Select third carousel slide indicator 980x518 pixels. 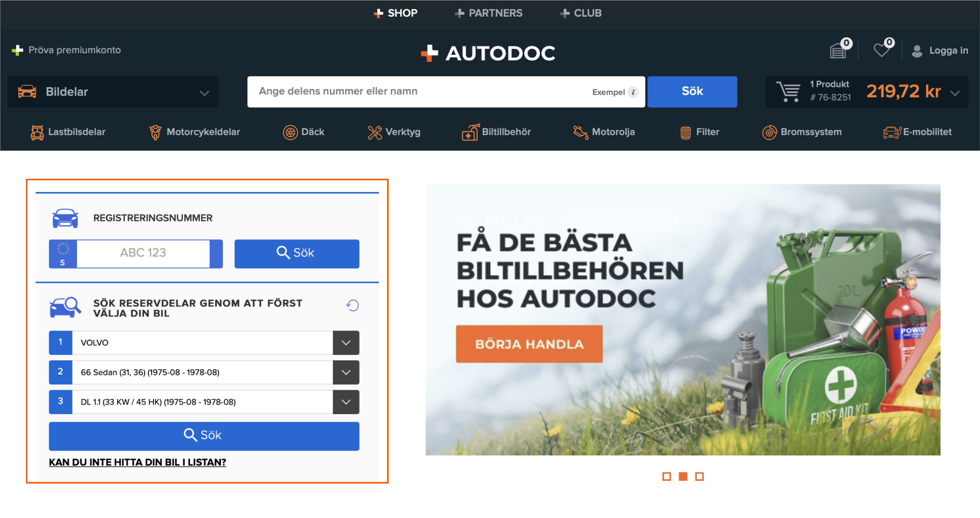pyautogui.click(x=700, y=476)
